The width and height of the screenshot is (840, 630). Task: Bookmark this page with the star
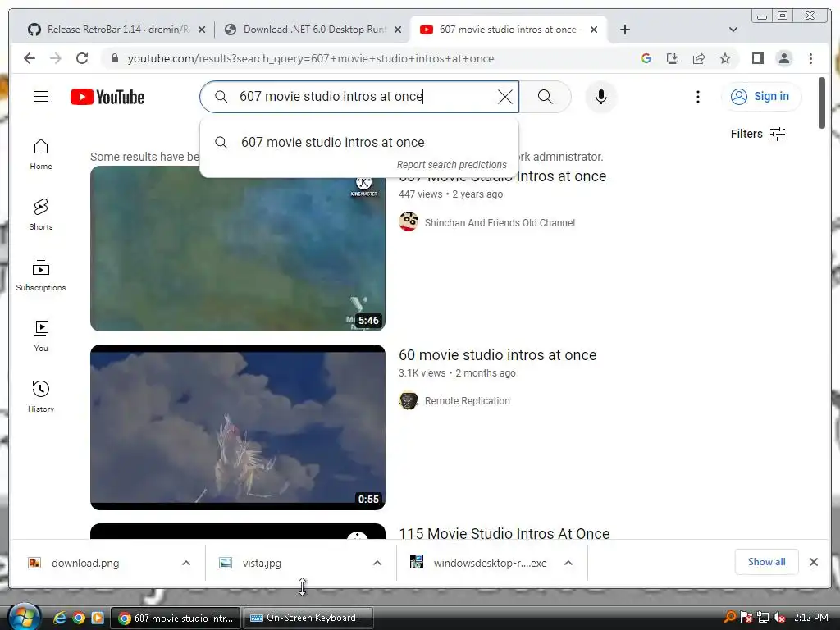coord(725,58)
